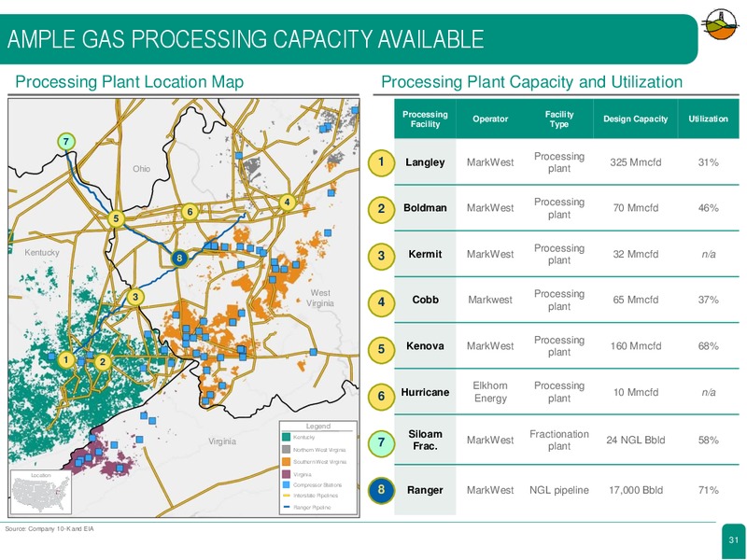The width and height of the screenshot is (747, 560).
Task: Click map marker 7 near Ohio's northwest
Action: pyautogui.click(x=66, y=142)
